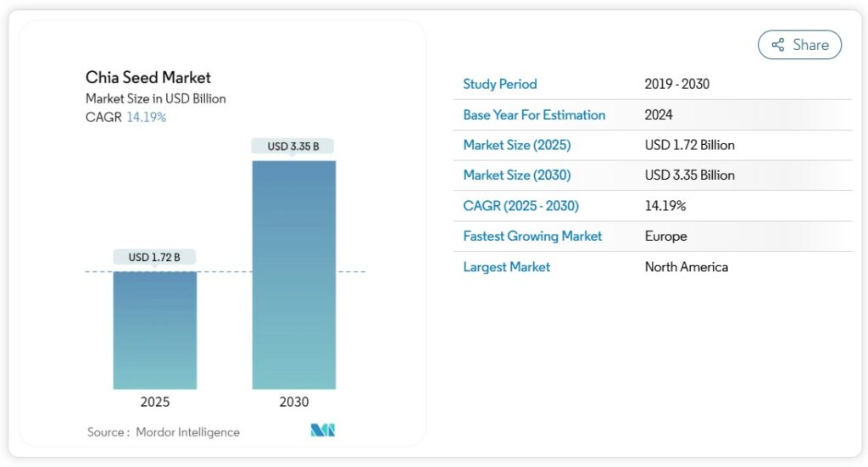The width and height of the screenshot is (868, 467).
Task: Click the Fastest Growing Market label
Action: 532,236
